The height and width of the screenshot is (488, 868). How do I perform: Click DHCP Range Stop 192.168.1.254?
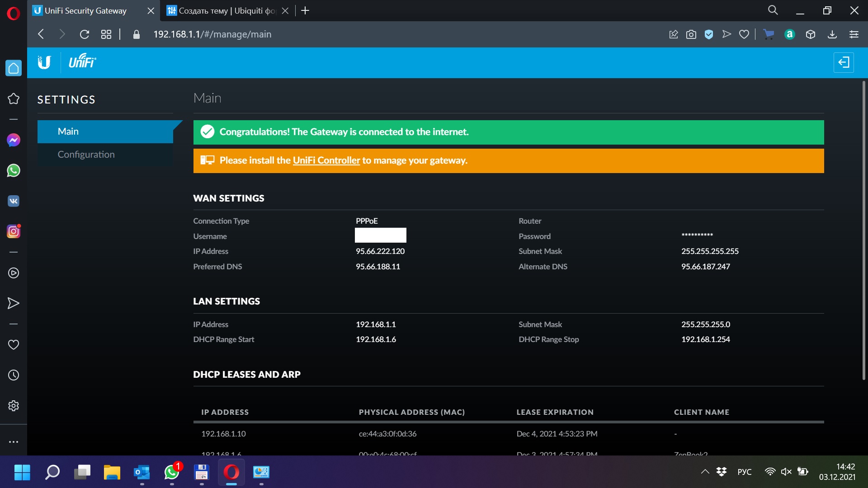coord(706,339)
